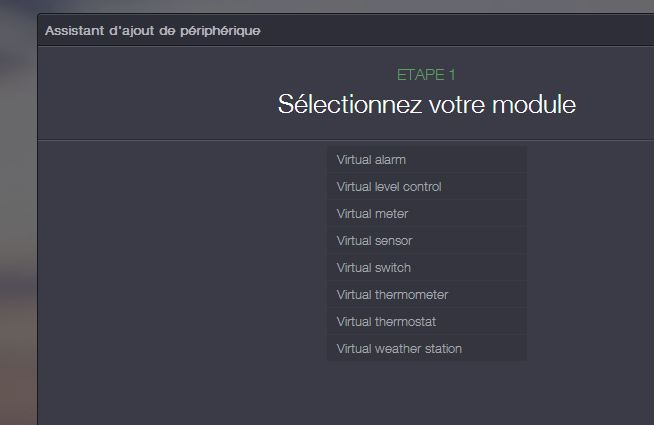
Task: Add a virtual sensor device
Action: [426, 241]
